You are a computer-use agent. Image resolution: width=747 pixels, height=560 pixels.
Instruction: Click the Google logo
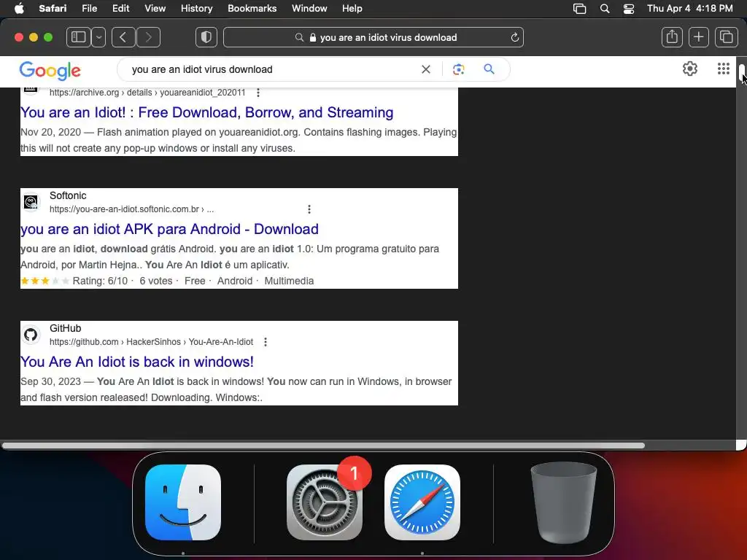(x=50, y=71)
